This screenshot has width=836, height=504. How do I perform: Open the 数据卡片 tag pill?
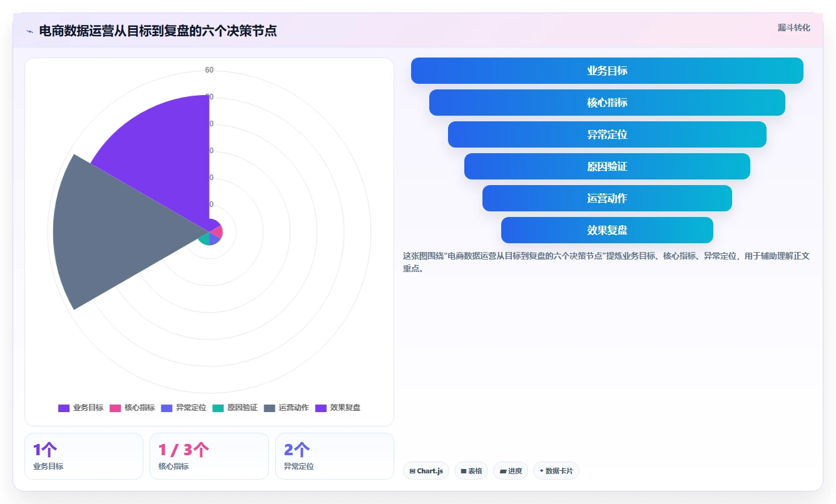coord(556,471)
